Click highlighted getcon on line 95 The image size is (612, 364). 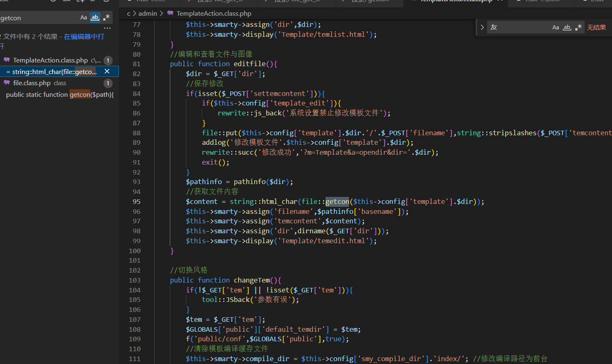[337, 201]
